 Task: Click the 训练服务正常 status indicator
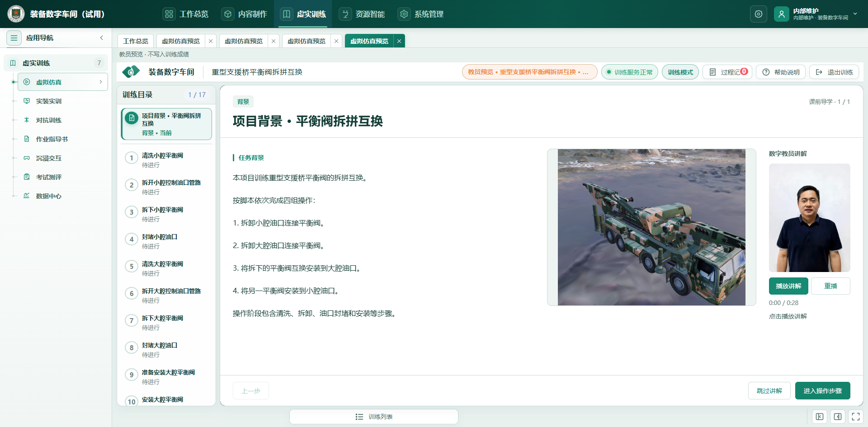click(630, 72)
